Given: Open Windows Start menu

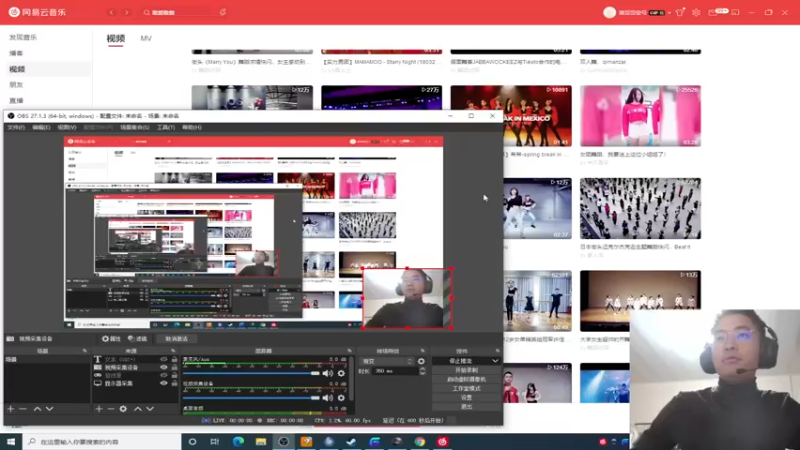Looking at the screenshot, I should 11,441.
